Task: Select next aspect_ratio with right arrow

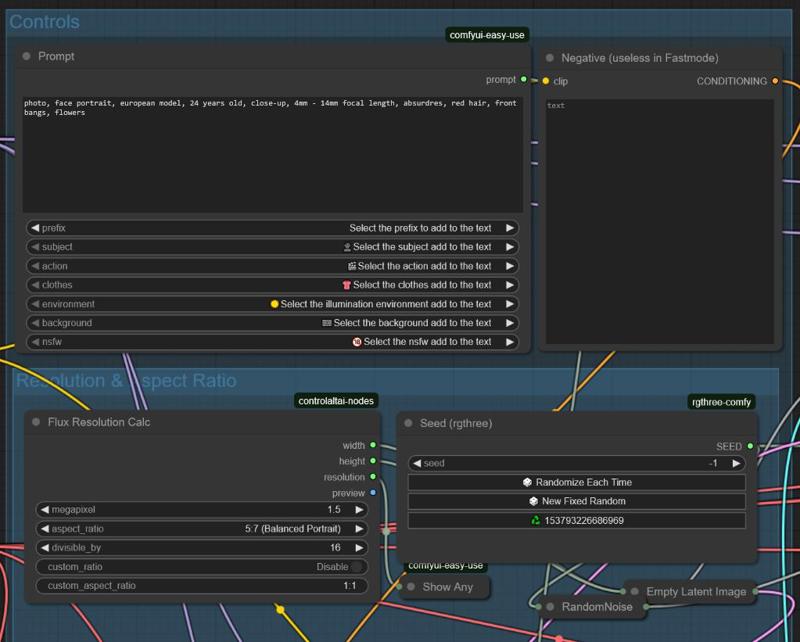Action: point(359,529)
